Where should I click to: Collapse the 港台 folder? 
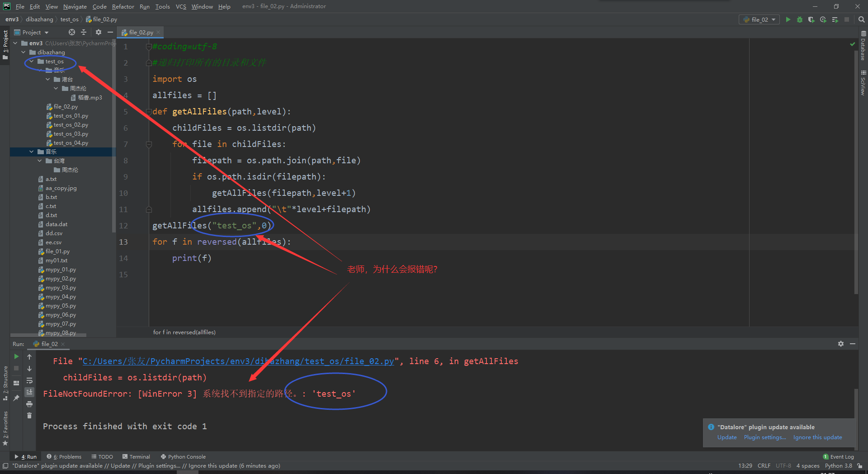click(x=48, y=79)
